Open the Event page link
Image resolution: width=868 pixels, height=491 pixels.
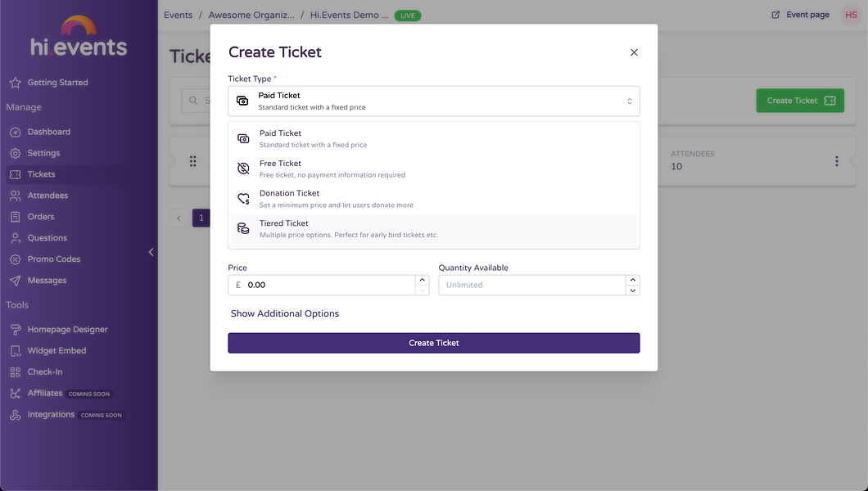click(801, 15)
